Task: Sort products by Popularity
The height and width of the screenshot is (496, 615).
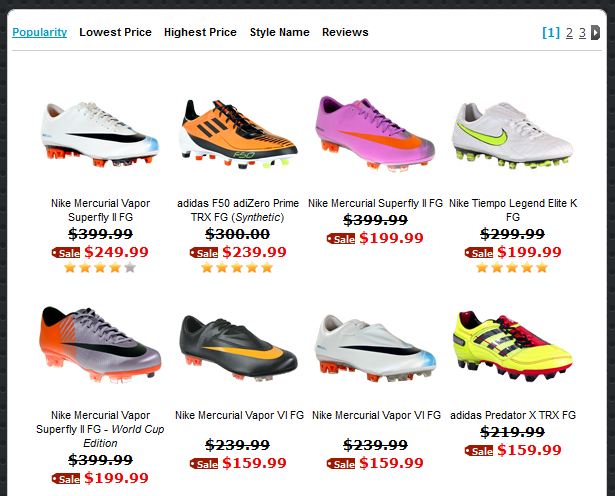Action: (x=40, y=32)
